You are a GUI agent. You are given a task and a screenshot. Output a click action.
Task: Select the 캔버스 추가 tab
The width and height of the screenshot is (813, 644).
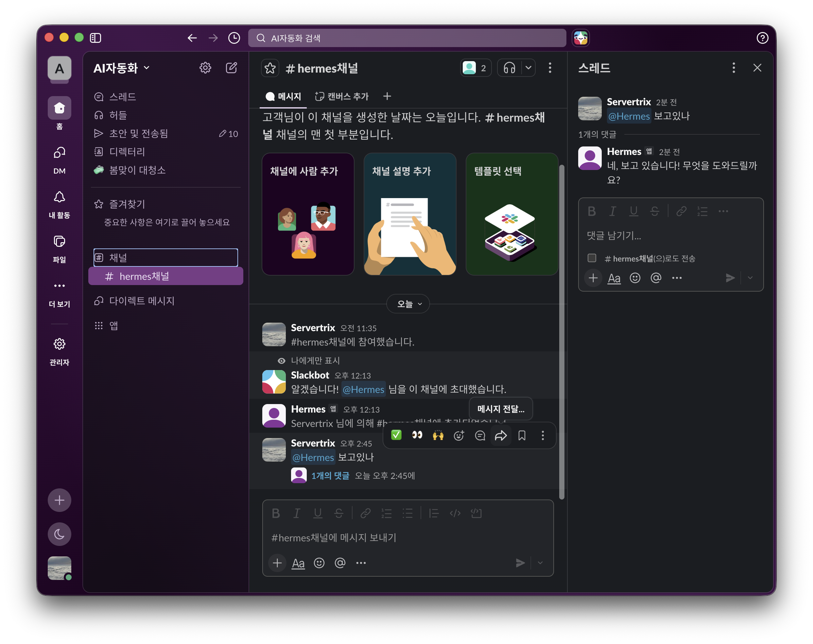342,96
